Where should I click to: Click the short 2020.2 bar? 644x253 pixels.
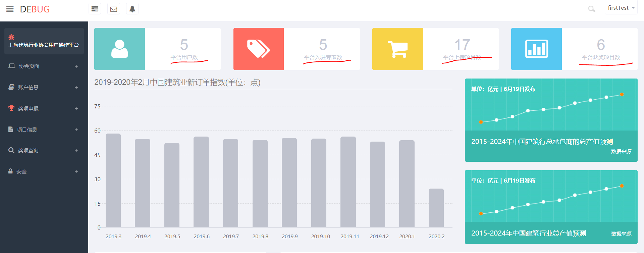pyautogui.click(x=436, y=208)
